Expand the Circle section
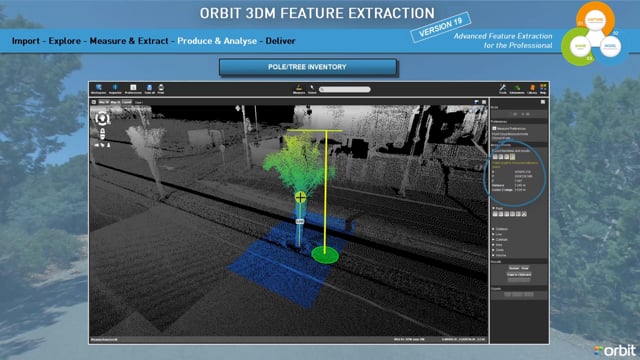 [x=493, y=250]
